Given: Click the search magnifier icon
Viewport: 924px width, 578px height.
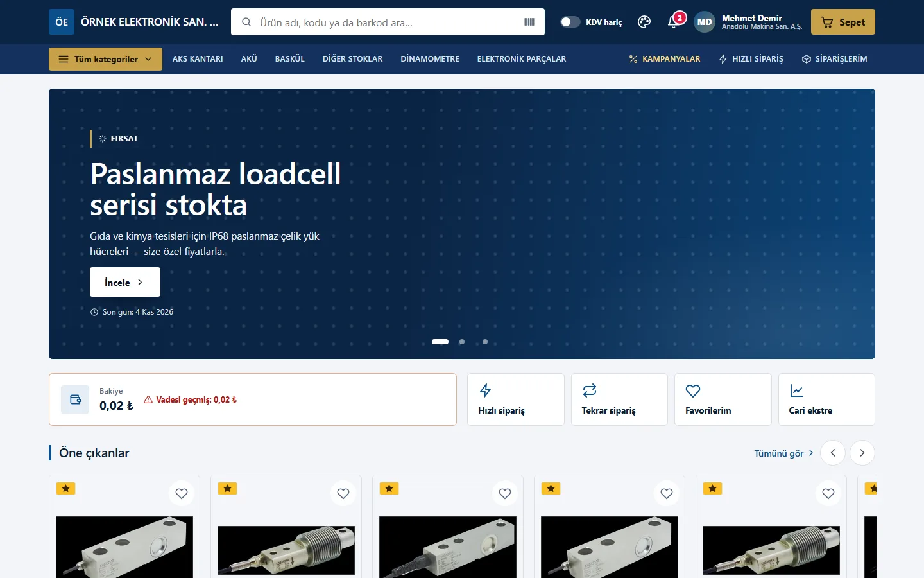Looking at the screenshot, I should coord(246,22).
